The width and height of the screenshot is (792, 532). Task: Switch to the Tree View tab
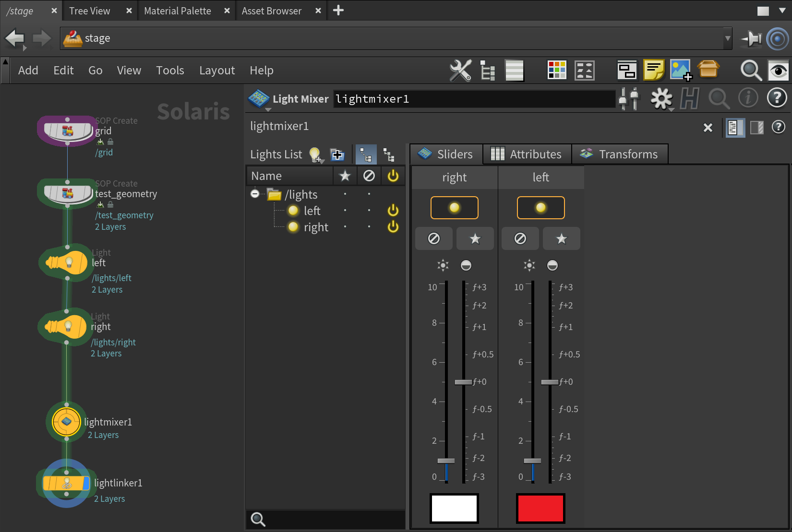(x=90, y=11)
